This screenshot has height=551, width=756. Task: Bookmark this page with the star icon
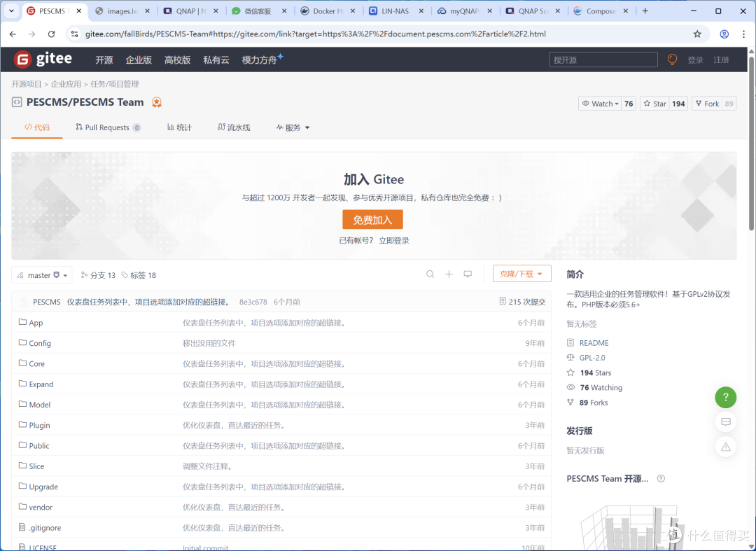[x=697, y=34]
